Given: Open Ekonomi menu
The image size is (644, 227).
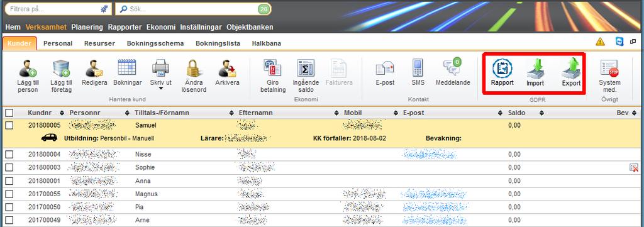Looking at the screenshot, I should point(160,27).
